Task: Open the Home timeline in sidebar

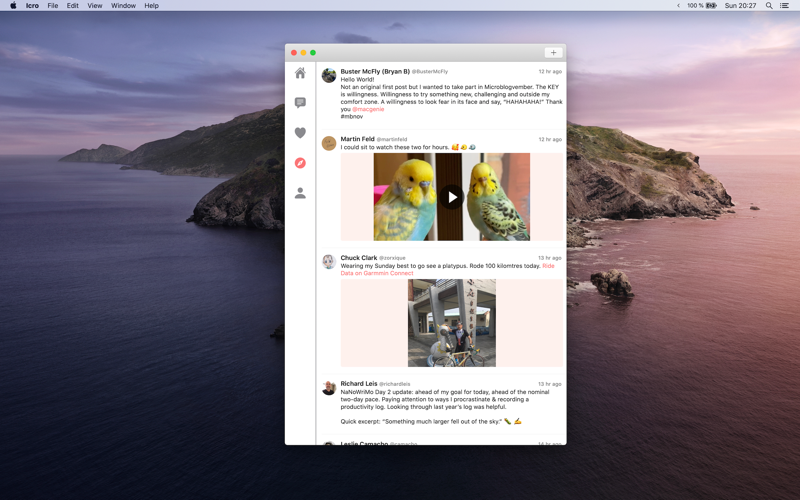Action: (x=300, y=73)
